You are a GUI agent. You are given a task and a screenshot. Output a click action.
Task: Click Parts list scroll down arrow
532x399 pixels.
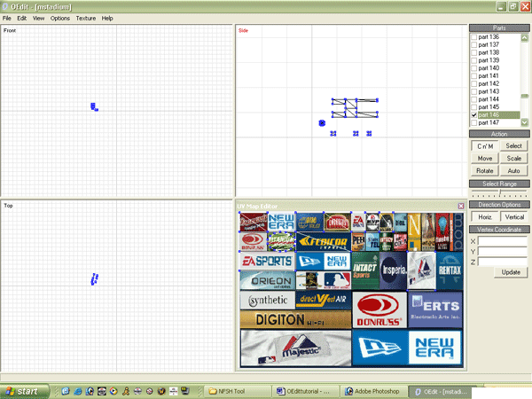click(525, 122)
